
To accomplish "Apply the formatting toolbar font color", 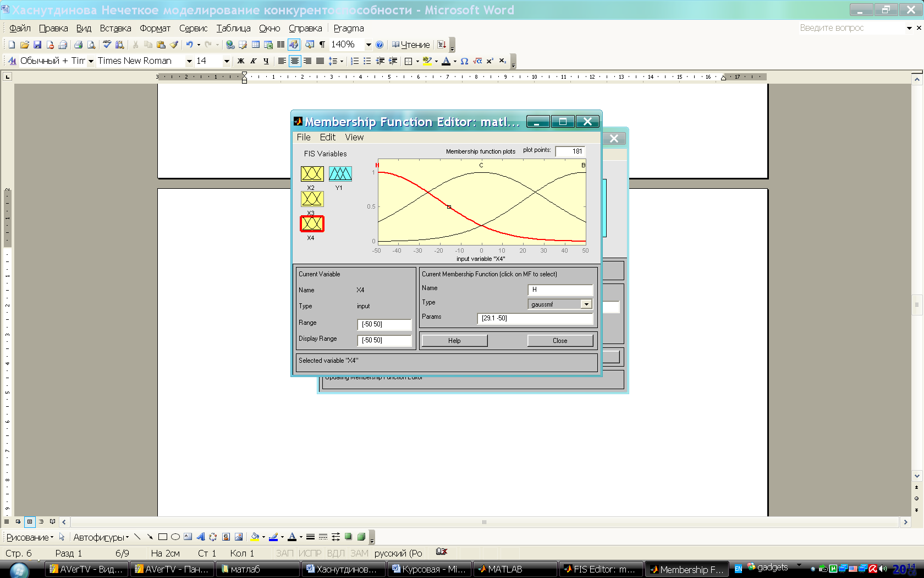I will coord(446,61).
